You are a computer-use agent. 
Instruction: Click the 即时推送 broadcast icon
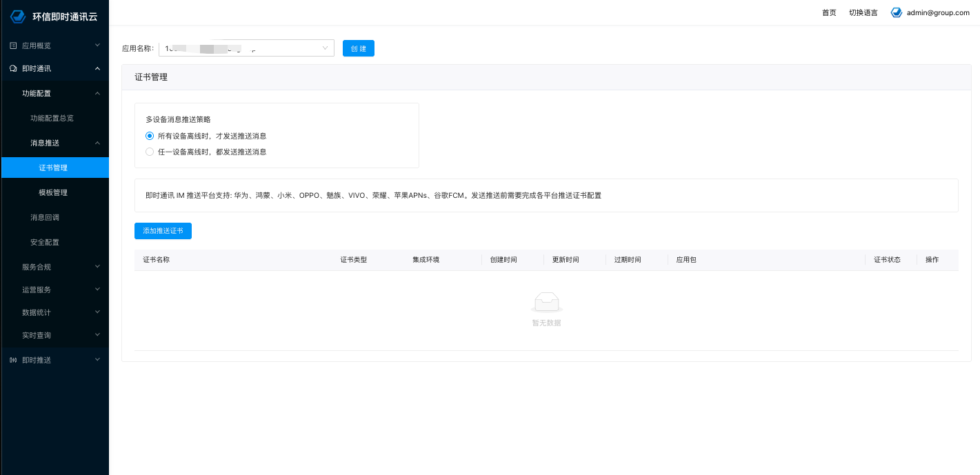13,360
